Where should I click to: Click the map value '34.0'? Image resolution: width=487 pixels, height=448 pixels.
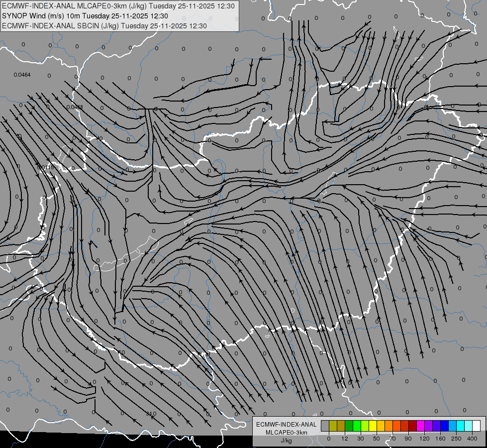coord(151,414)
